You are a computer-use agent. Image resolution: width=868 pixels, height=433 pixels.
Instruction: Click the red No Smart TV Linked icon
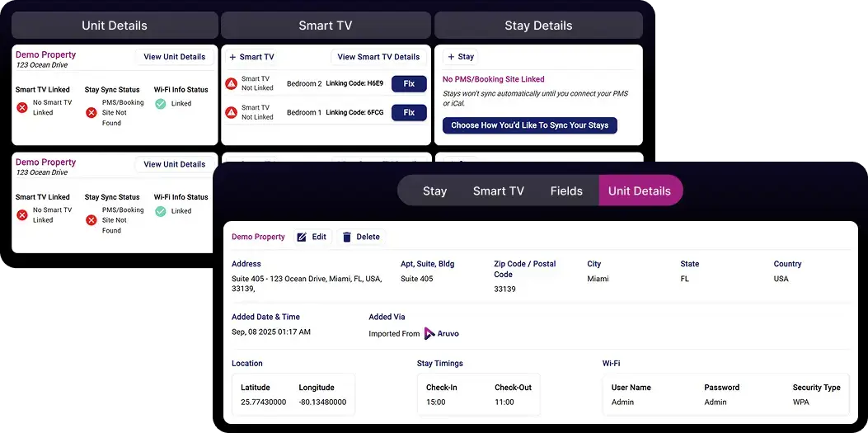(22, 107)
